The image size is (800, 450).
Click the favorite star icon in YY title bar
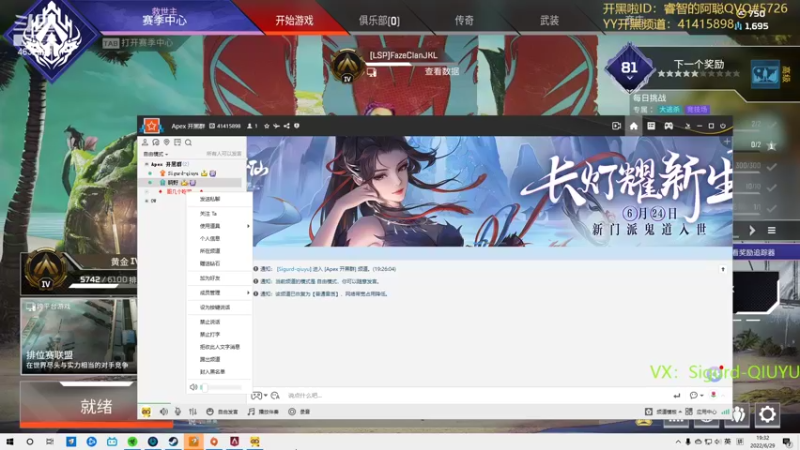[266, 126]
